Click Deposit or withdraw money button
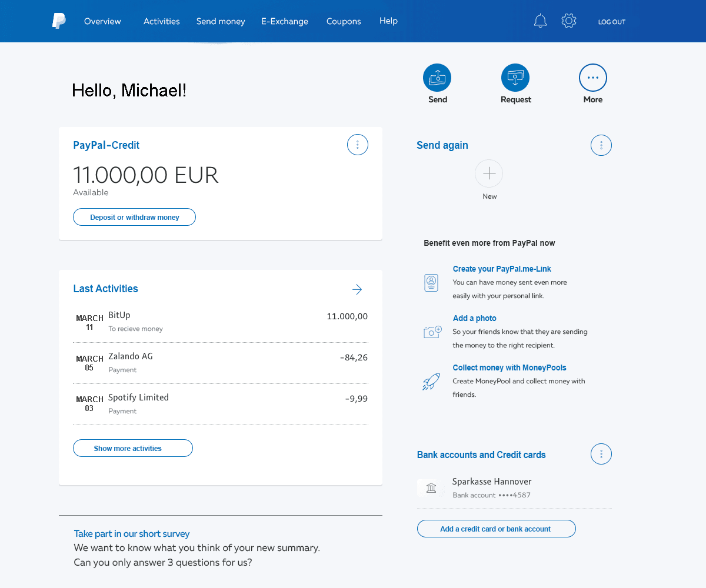The height and width of the screenshot is (588, 706). (x=134, y=217)
